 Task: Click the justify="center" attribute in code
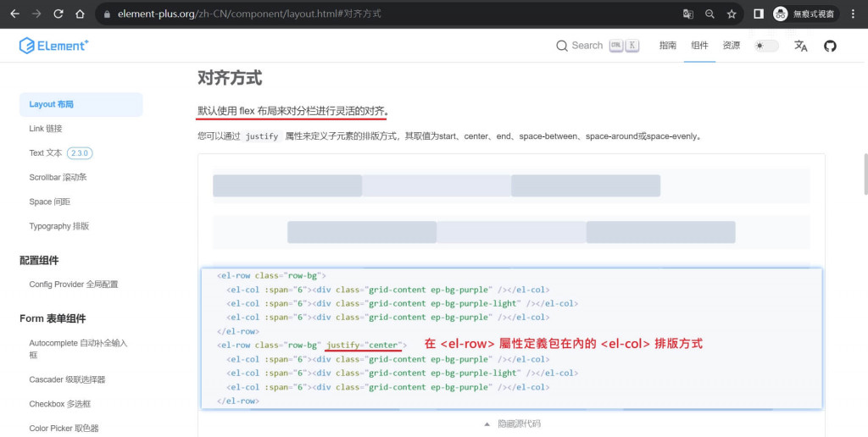click(x=363, y=346)
